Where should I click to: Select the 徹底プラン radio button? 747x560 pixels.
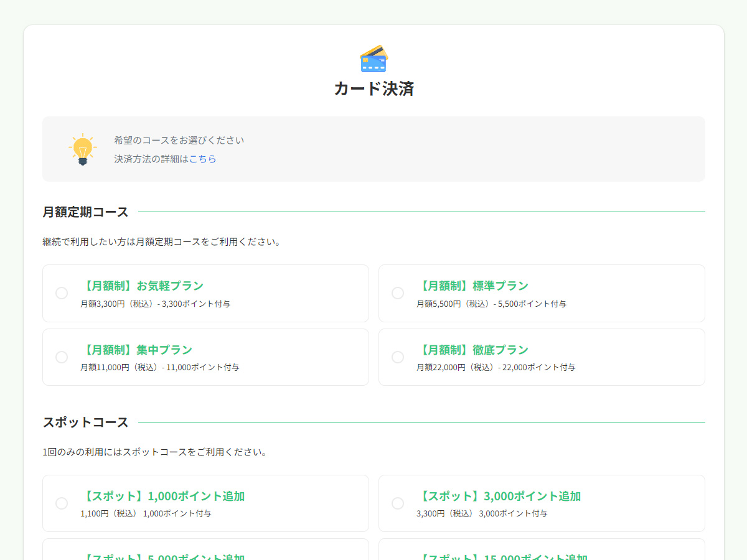pos(398,357)
